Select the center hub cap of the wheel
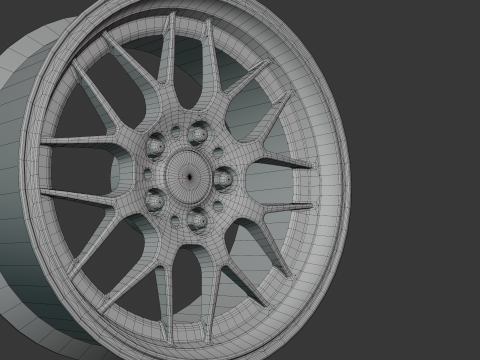 tap(189, 176)
